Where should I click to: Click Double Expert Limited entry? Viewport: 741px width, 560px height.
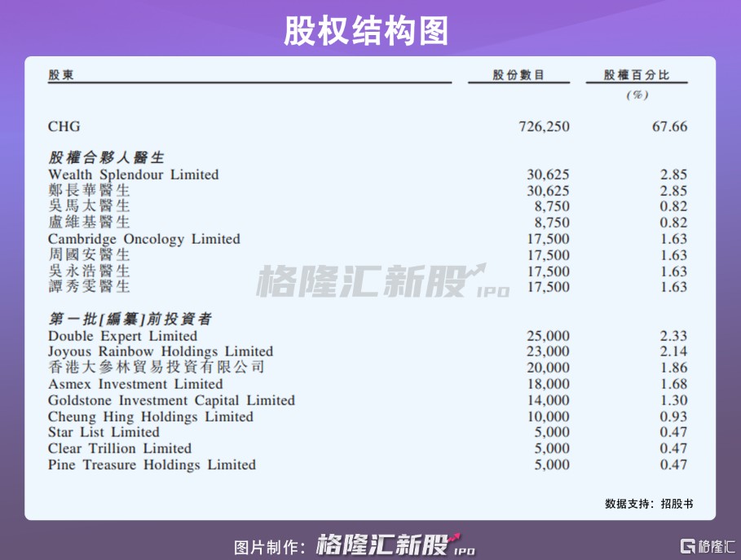tap(122, 336)
